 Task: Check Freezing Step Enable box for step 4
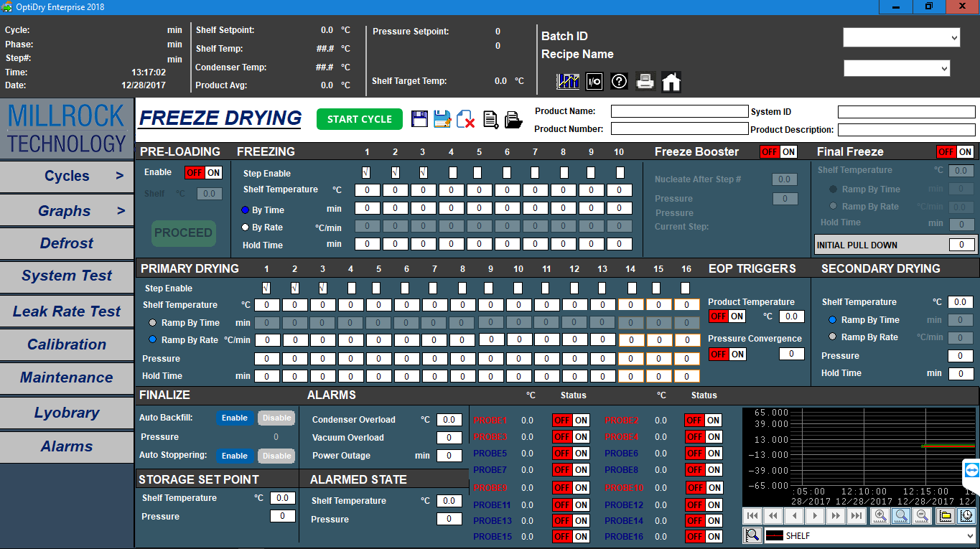point(452,172)
